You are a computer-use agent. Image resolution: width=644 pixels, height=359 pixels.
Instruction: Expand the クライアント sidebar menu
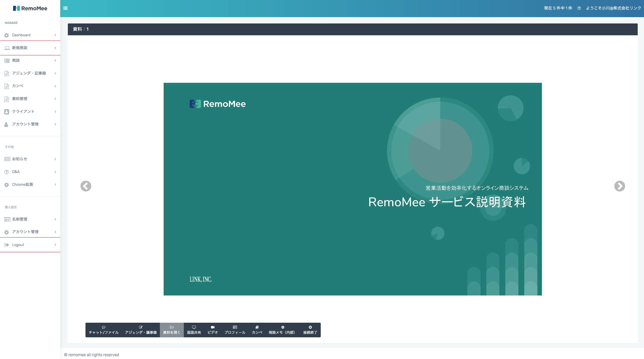coord(23,111)
